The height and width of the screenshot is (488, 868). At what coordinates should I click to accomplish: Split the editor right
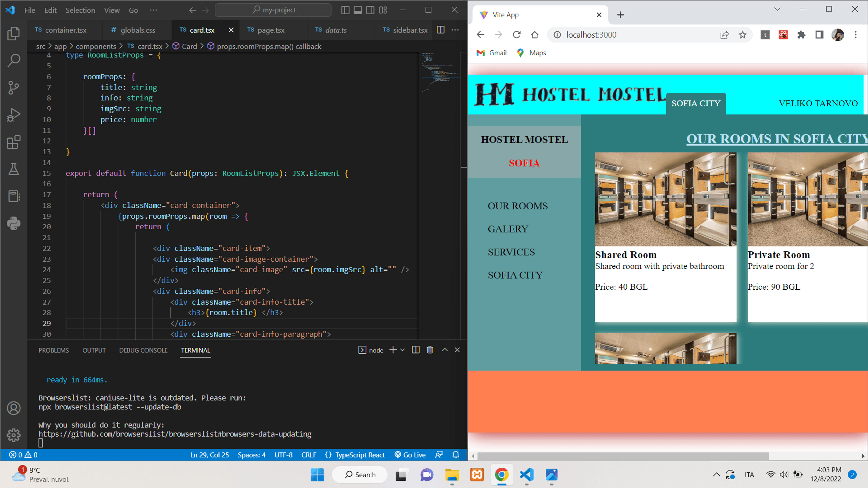pyautogui.click(x=440, y=30)
